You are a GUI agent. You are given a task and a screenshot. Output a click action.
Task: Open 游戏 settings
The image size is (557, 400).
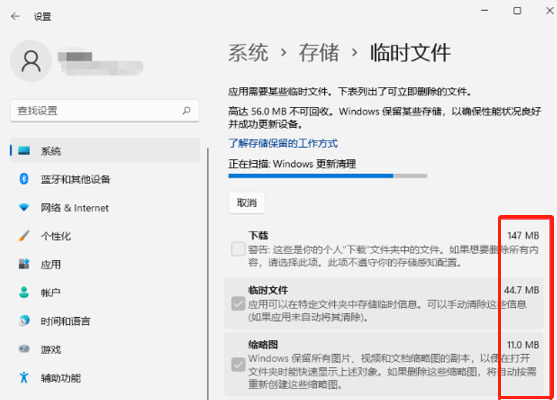(x=105, y=350)
